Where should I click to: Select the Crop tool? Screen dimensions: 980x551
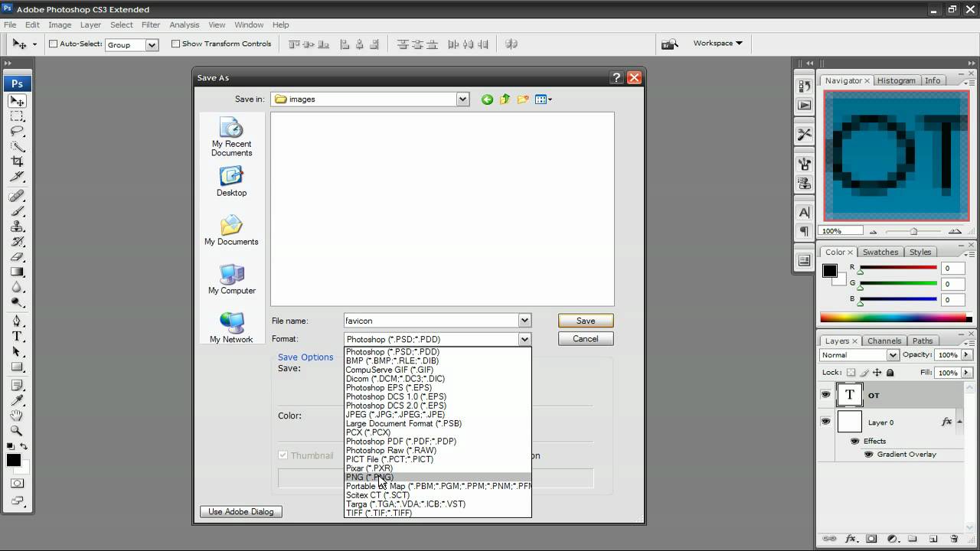(x=17, y=162)
